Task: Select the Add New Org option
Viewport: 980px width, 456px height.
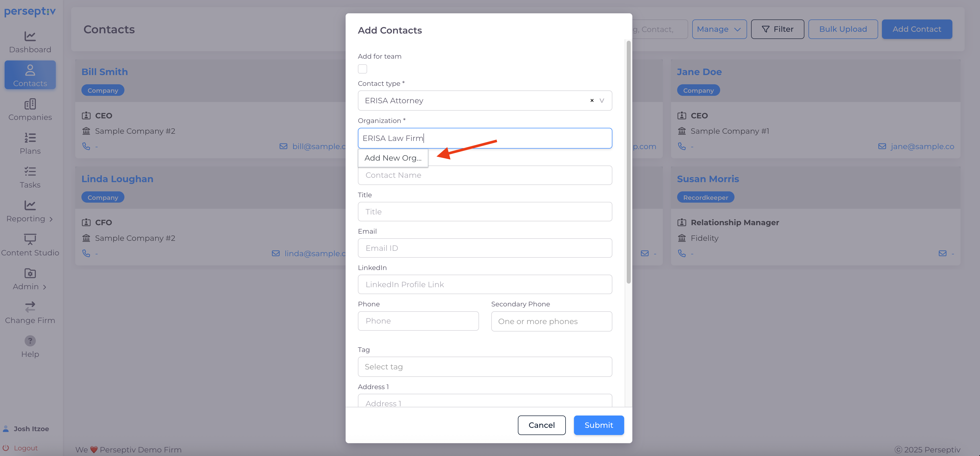Action: click(393, 158)
